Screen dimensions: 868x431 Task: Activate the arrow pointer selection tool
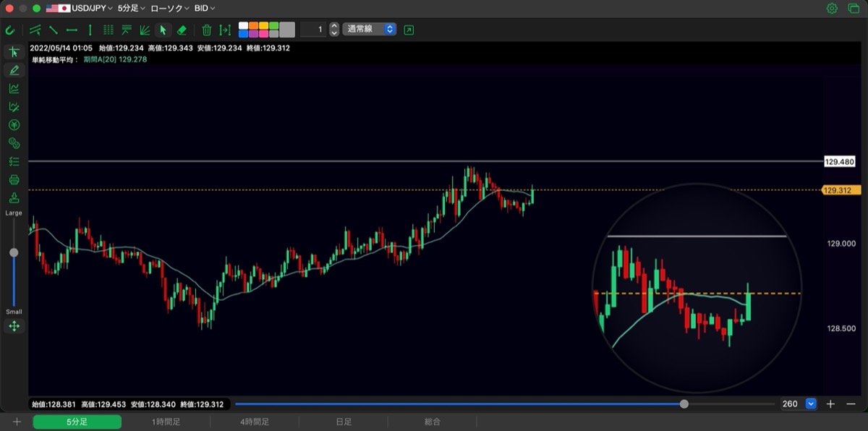pos(163,30)
